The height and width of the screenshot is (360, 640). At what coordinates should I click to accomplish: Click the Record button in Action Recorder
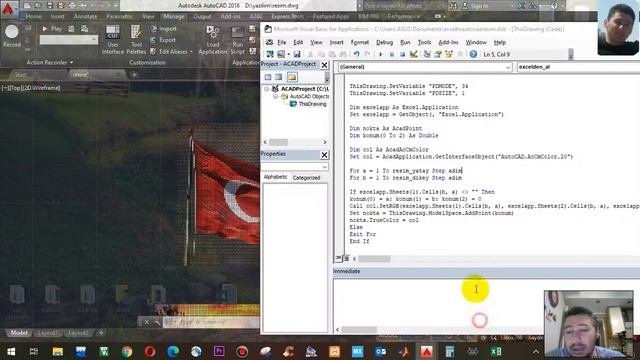tap(12, 36)
